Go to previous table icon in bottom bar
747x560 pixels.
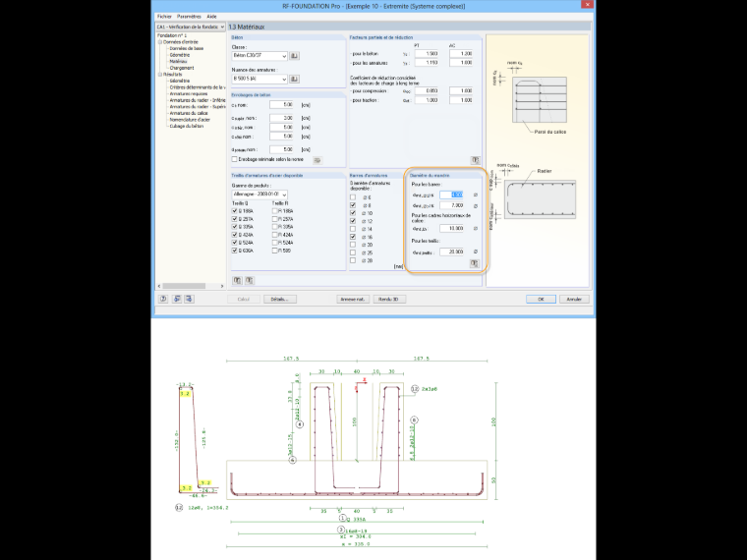[x=177, y=299]
